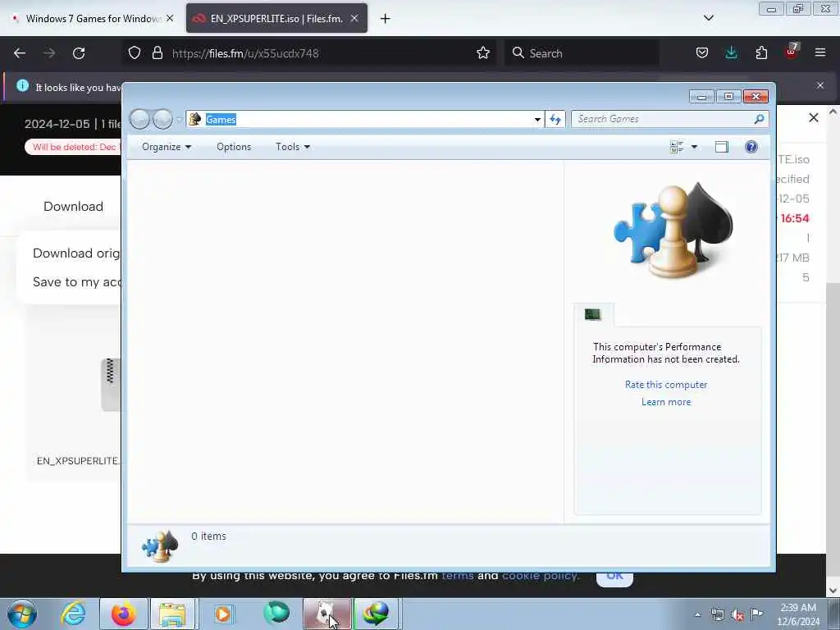Screen dimensions: 840x630
Task: Open Windows Media Player from taskbar
Action: (223, 614)
